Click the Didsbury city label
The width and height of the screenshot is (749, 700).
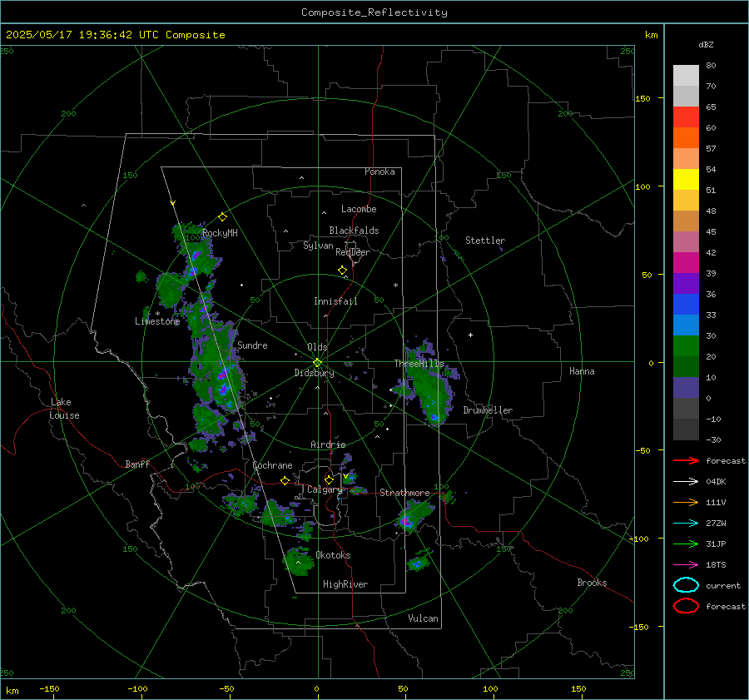pos(315,373)
